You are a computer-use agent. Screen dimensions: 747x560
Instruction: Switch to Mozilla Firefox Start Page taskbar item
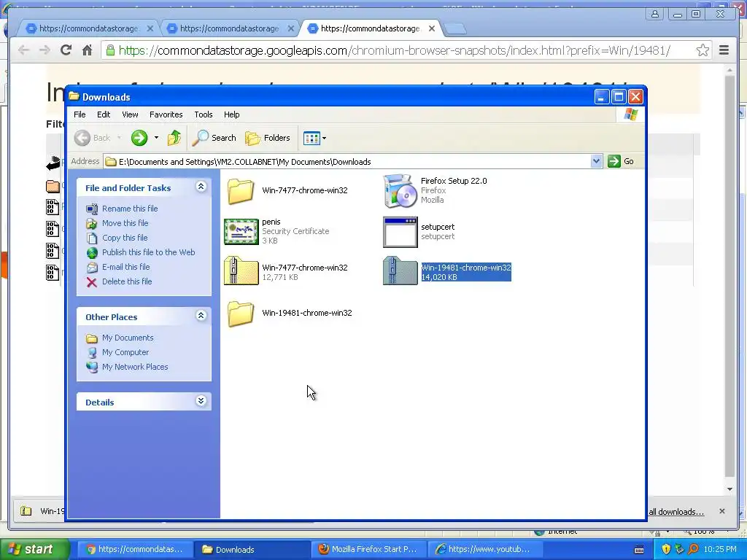pyautogui.click(x=369, y=550)
